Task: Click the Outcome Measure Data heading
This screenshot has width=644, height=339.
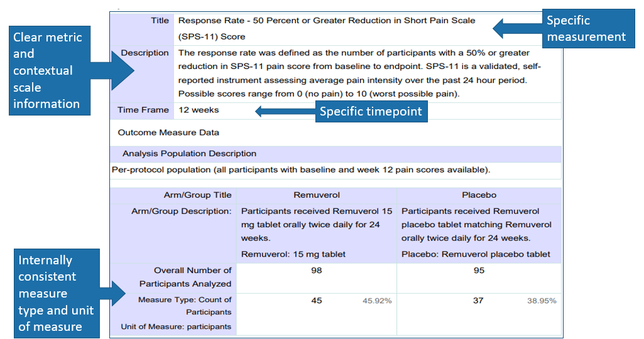Action: [168, 132]
